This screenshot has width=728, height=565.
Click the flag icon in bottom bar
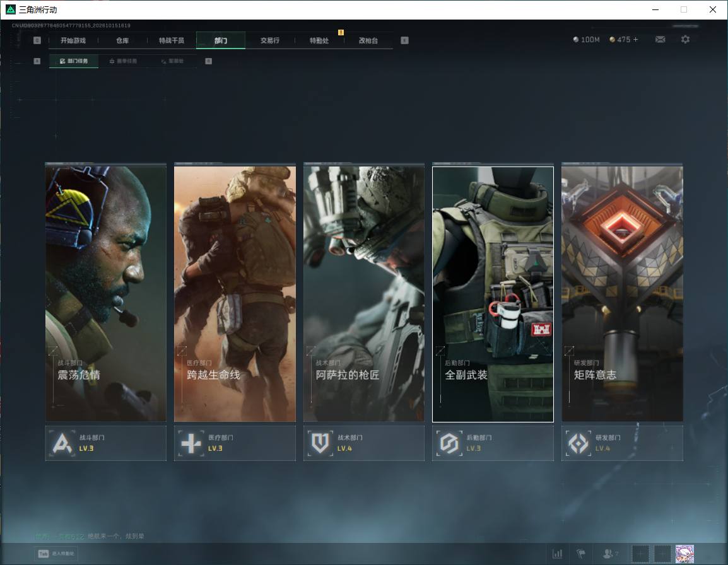pos(581,554)
